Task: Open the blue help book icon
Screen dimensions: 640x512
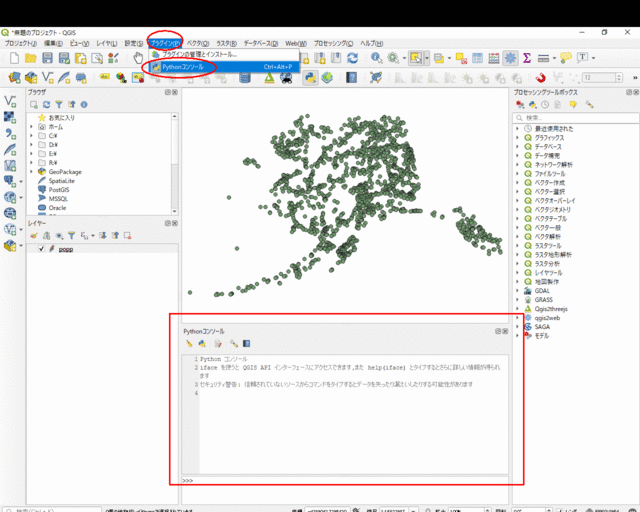Action: 351,77
